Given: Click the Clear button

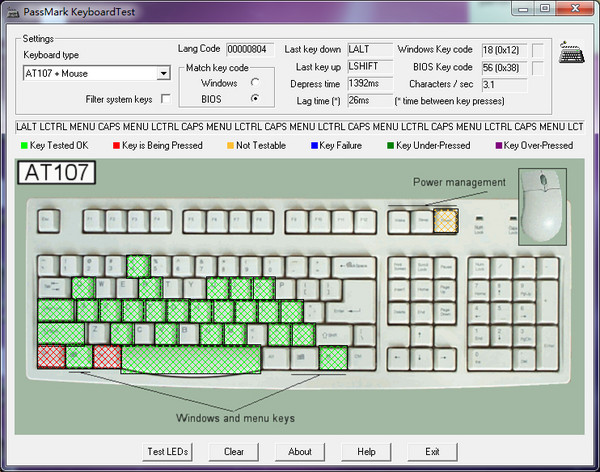Looking at the screenshot, I should point(234,452).
